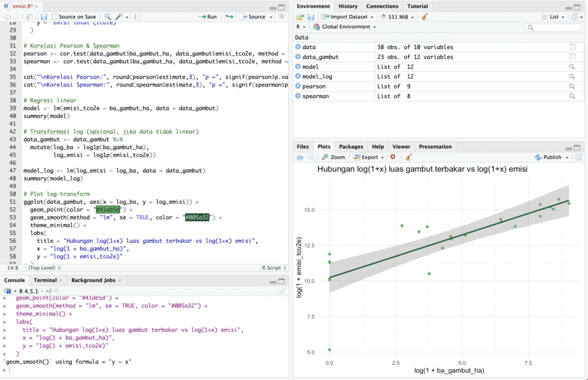Click the #41ab5d color preview in code

(x=107, y=210)
